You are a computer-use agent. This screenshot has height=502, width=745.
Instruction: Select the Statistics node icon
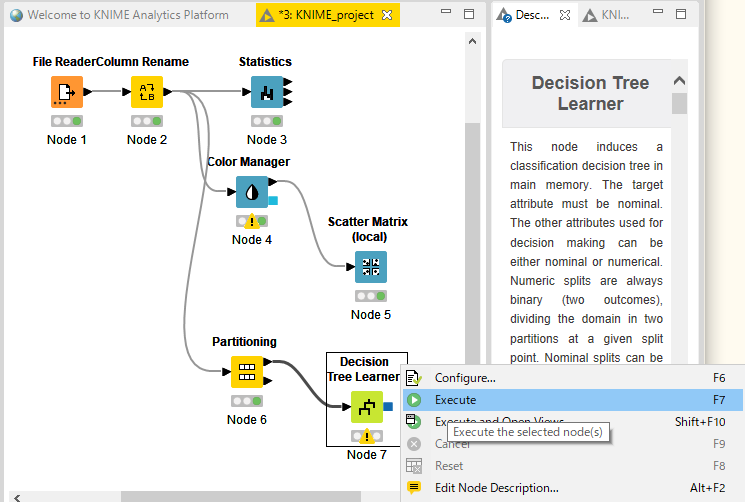coord(267,92)
